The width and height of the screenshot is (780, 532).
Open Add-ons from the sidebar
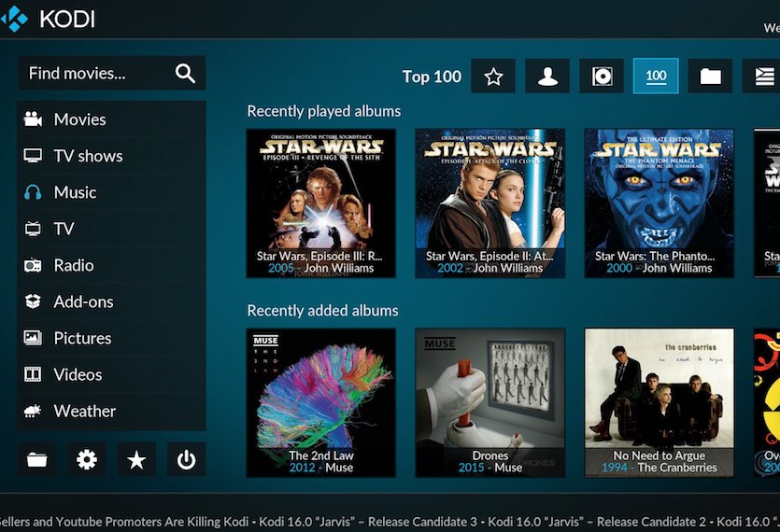pyautogui.click(x=83, y=301)
